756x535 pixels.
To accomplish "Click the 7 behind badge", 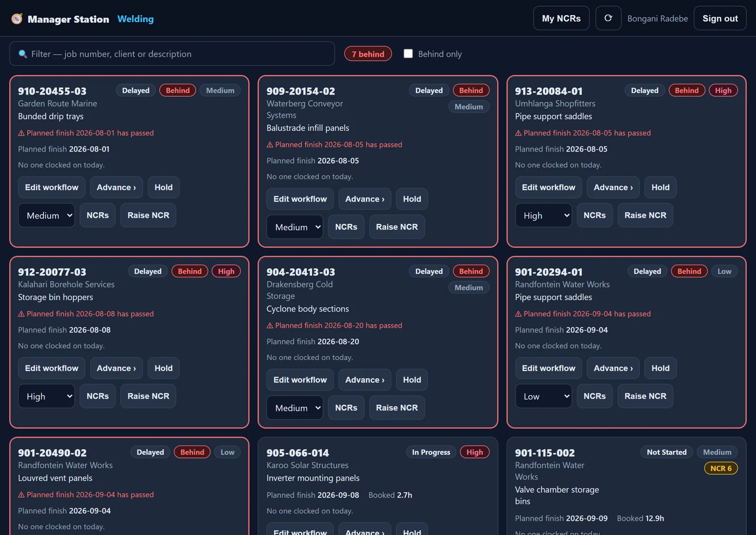I will click(x=368, y=54).
